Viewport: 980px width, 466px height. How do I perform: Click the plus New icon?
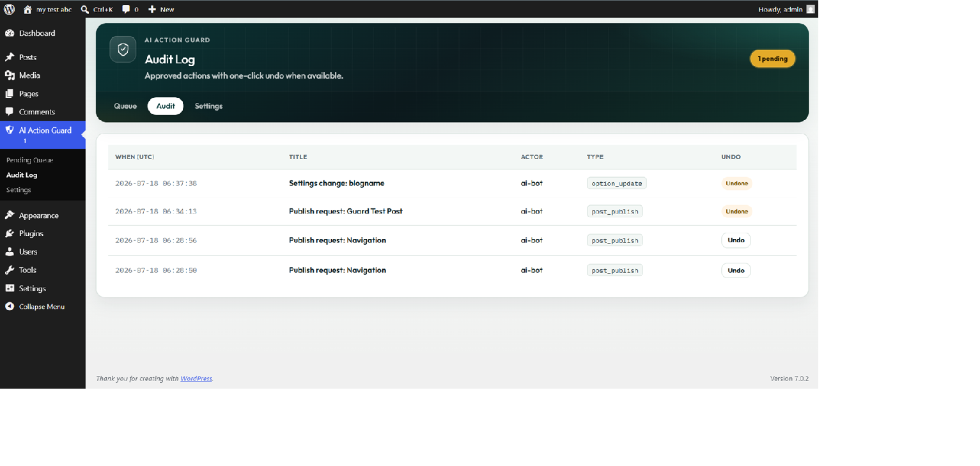click(x=152, y=10)
